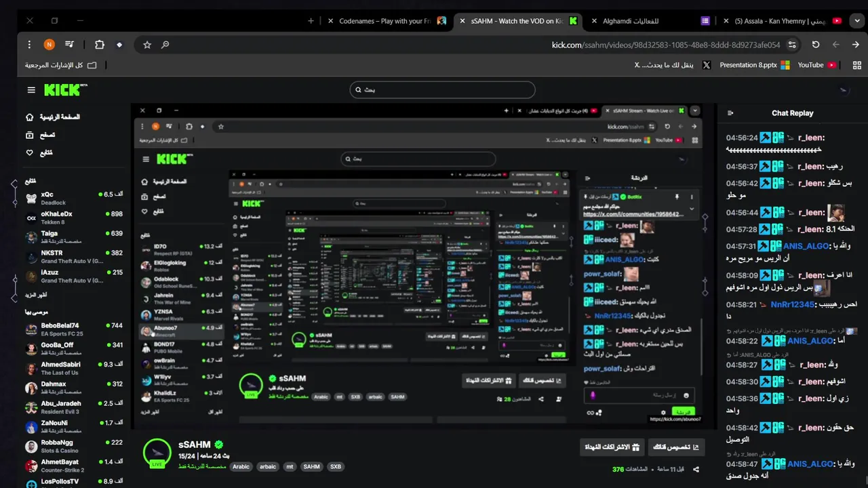Open AhmedSabiri recommended channel

pyautogui.click(x=75, y=368)
